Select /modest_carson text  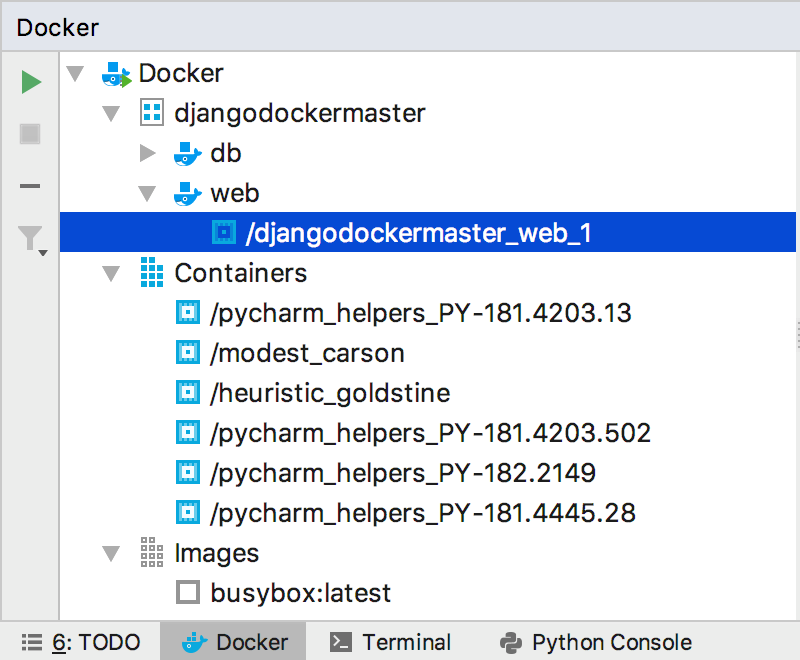[x=307, y=353]
